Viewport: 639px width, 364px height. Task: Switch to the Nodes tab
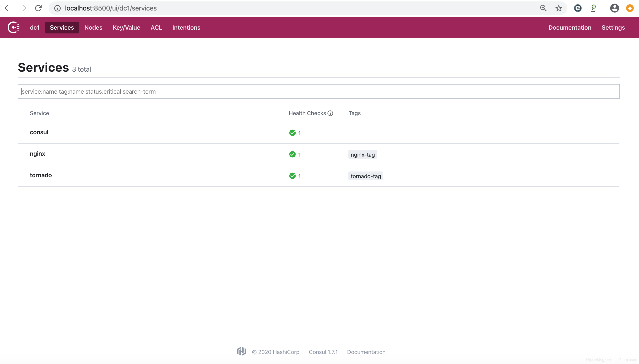coord(93,27)
